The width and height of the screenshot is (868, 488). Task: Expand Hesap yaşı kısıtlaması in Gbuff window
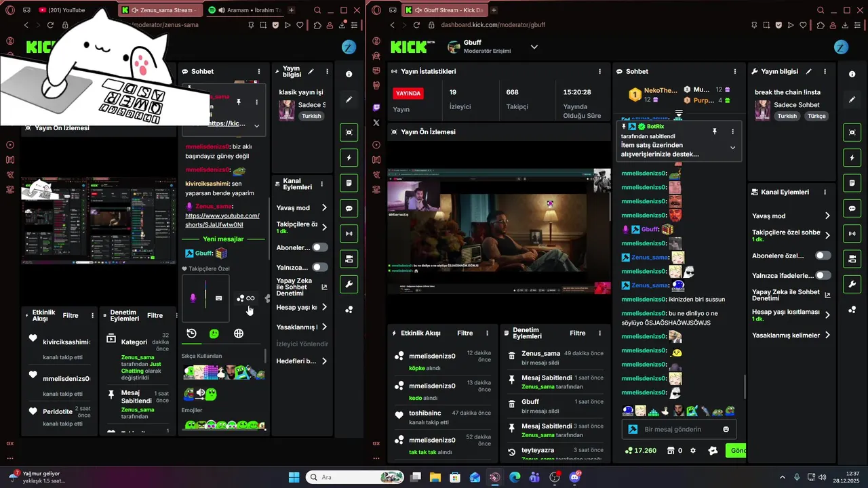pyautogui.click(x=827, y=315)
